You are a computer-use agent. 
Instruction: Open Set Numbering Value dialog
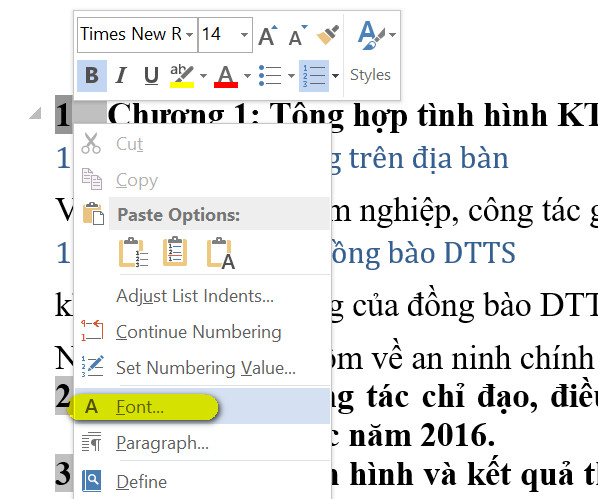pos(202,367)
